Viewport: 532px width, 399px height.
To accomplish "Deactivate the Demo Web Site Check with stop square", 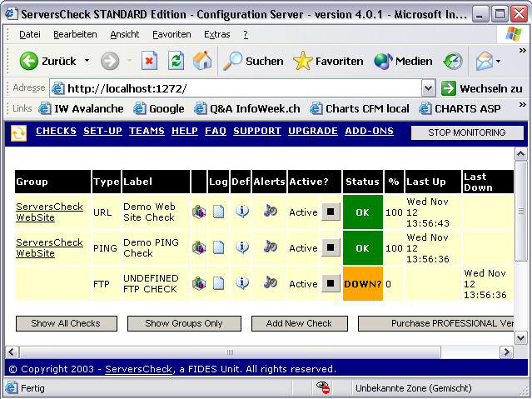I will (x=331, y=212).
